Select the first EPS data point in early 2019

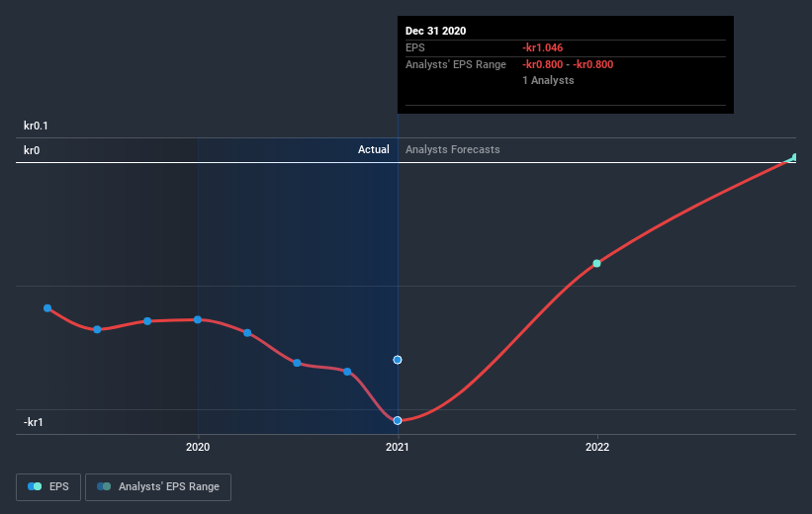(47, 308)
